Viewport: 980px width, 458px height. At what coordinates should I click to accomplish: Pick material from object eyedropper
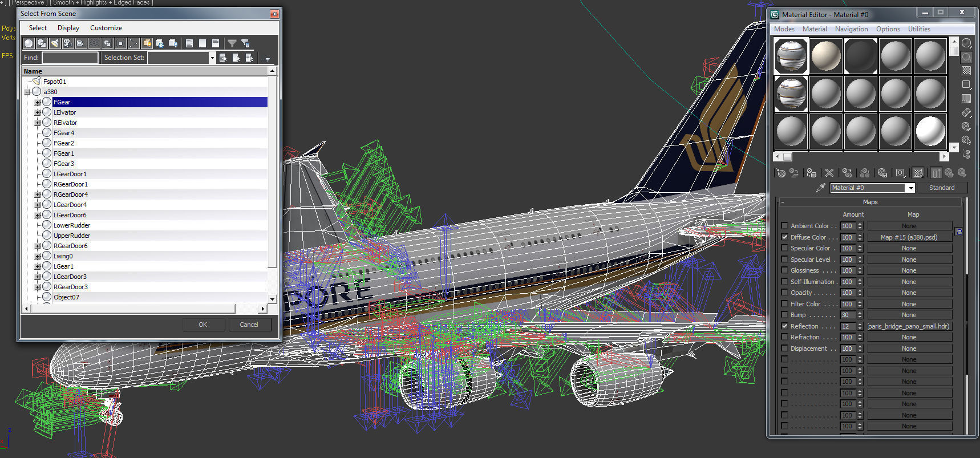820,188
